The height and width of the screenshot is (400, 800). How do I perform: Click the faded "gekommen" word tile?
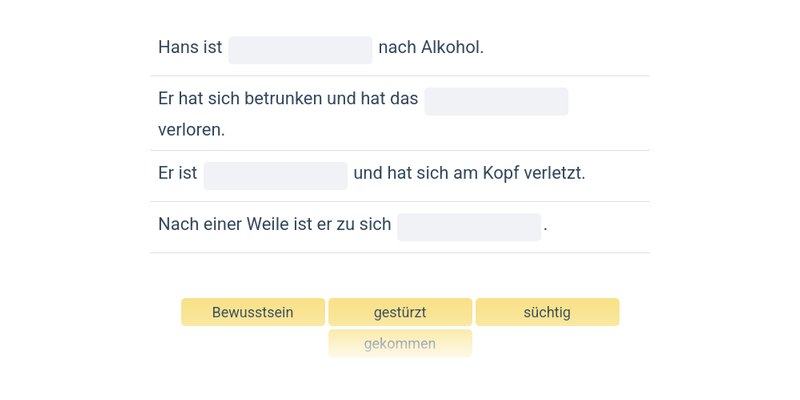(x=400, y=343)
